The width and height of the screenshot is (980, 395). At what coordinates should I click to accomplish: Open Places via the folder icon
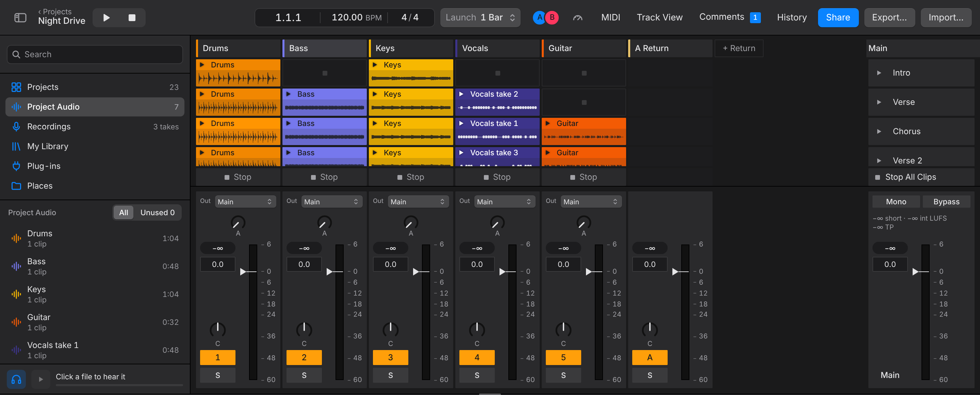[x=16, y=186]
